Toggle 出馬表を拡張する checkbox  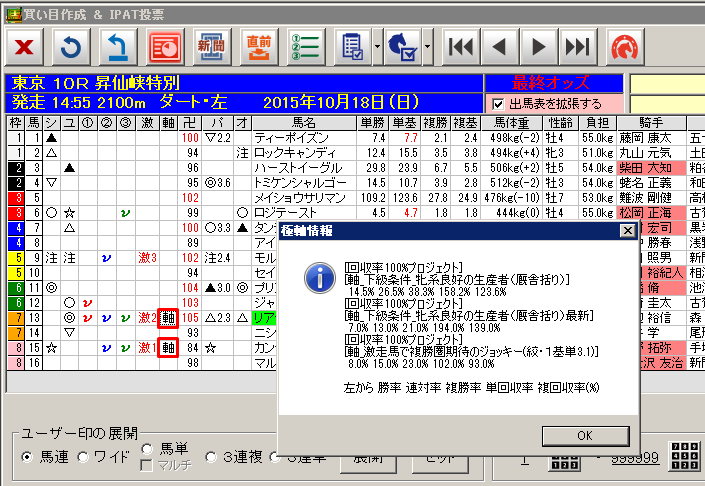pyautogui.click(x=498, y=104)
